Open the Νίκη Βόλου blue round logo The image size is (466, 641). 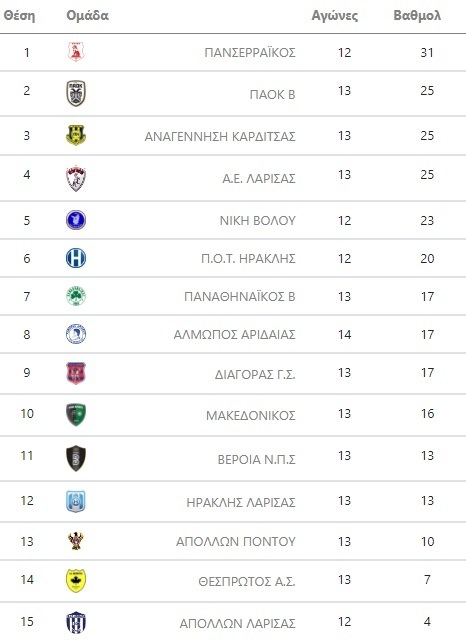click(x=76, y=220)
